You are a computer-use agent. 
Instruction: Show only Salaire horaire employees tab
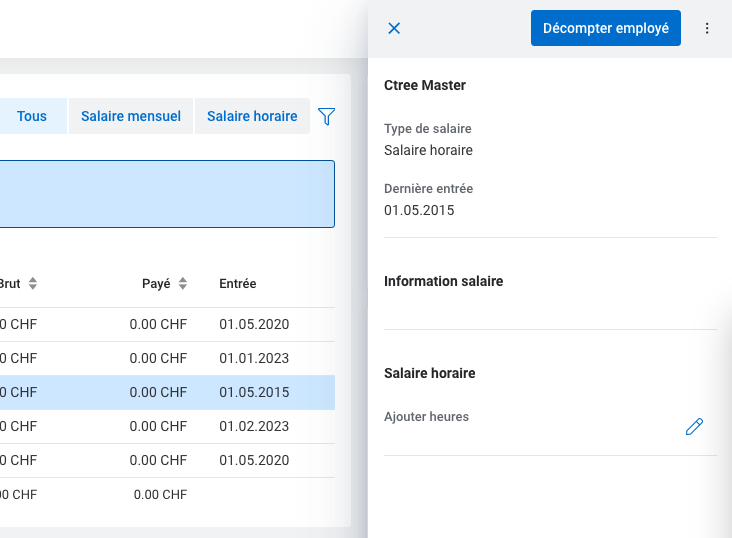click(252, 116)
